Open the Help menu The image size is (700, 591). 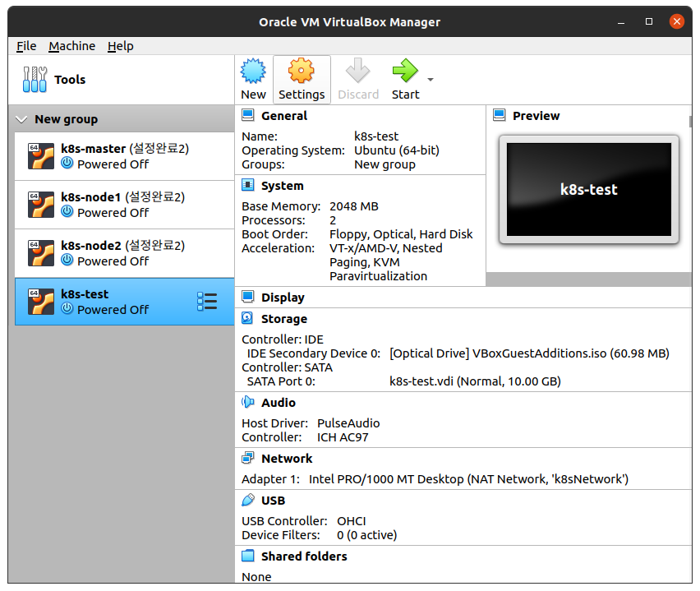pos(120,46)
